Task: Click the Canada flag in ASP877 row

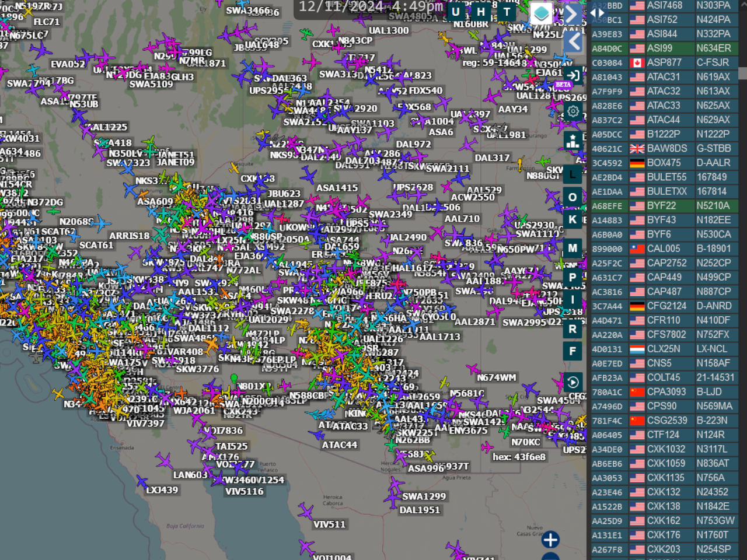Action: 637,62
